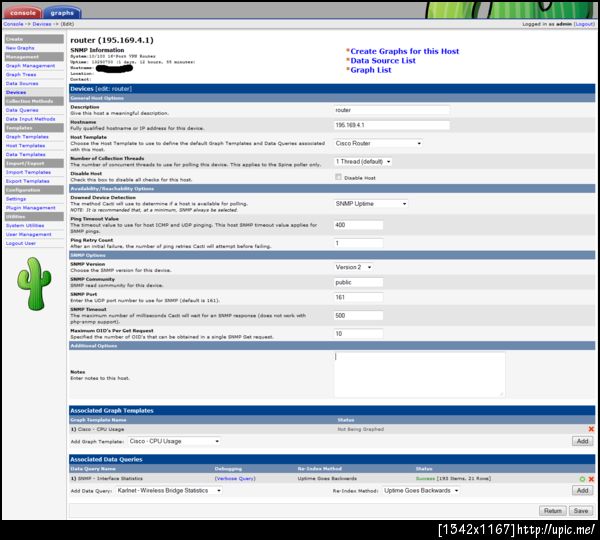Click the Logout link in the header
The image size is (600, 540).
584,24
